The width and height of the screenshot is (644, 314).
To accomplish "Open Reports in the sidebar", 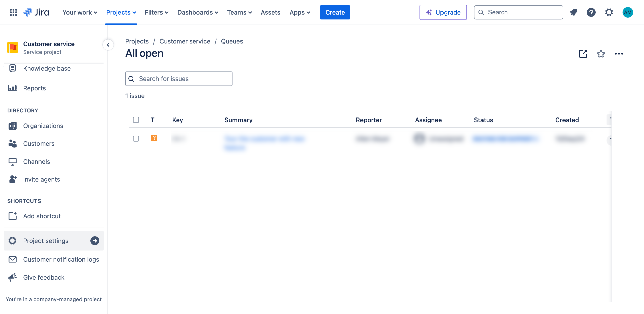I will tap(34, 88).
